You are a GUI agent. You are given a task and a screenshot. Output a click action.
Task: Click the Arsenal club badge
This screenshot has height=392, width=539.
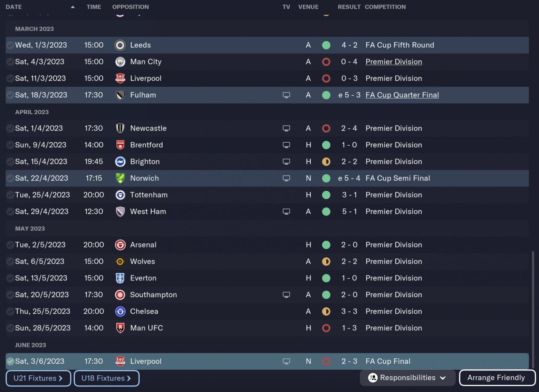[x=120, y=245]
